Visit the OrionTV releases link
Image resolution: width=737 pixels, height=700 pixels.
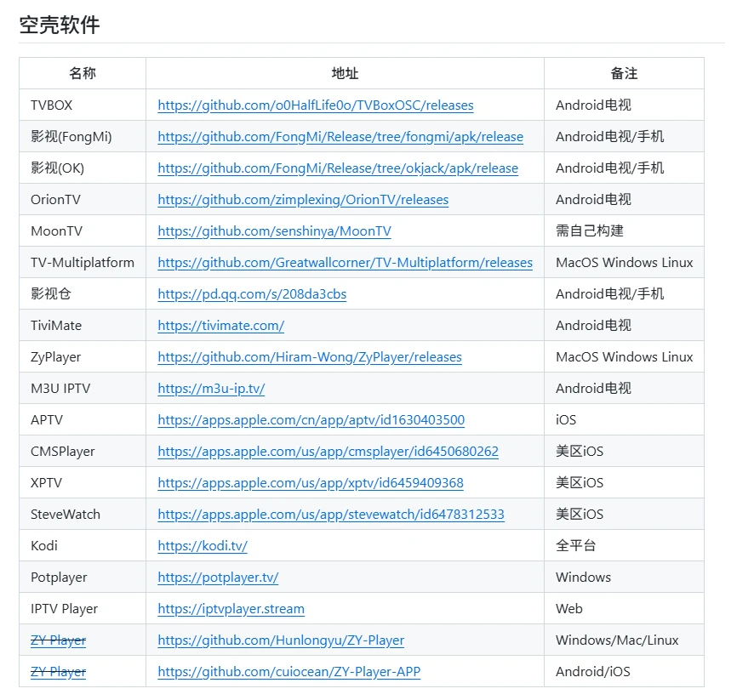tap(303, 200)
